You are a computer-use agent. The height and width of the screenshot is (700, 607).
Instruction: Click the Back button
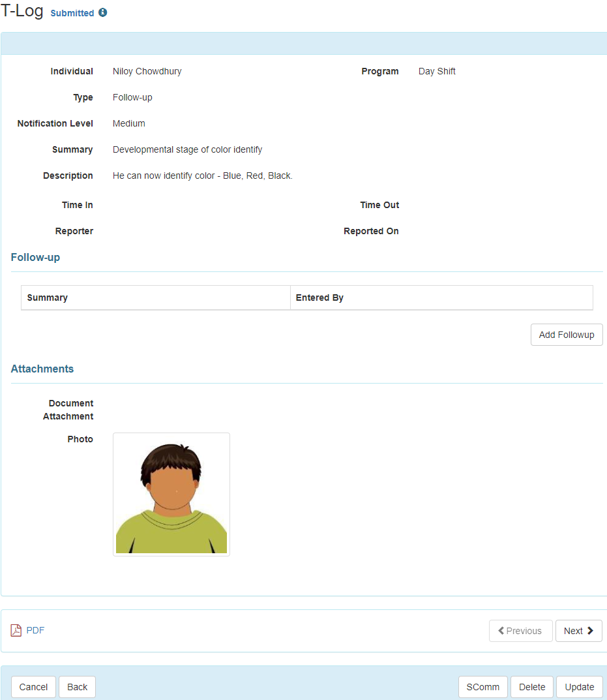[x=77, y=687]
